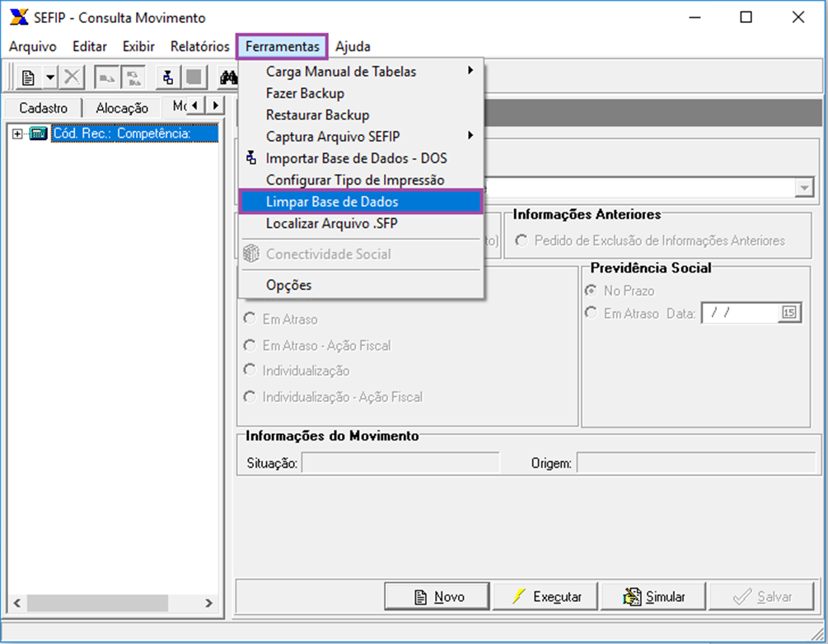Screen dimensions: 828x644
Task: Select the Individualização radio button
Action: (250, 370)
